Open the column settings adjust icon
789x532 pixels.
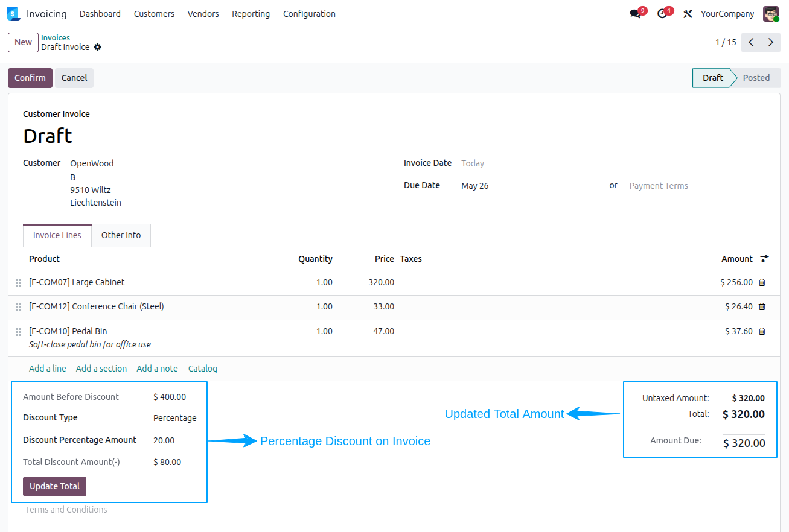click(x=765, y=259)
